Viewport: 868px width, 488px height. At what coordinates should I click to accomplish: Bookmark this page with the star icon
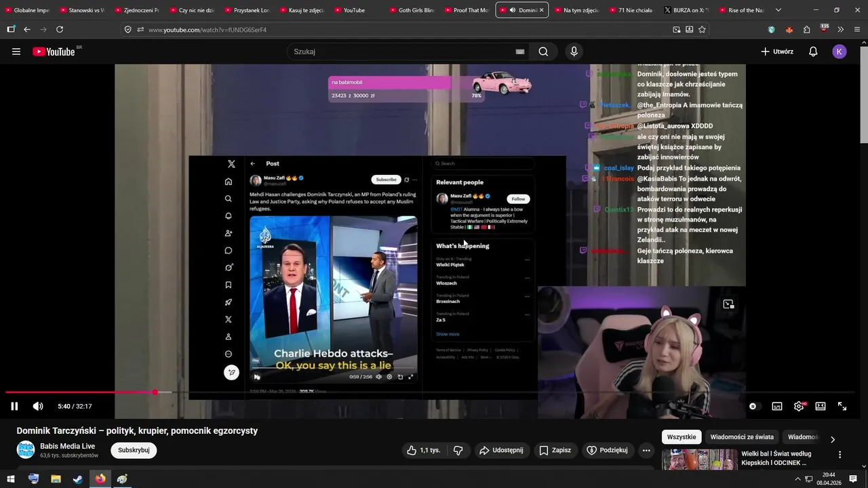tap(702, 29)
